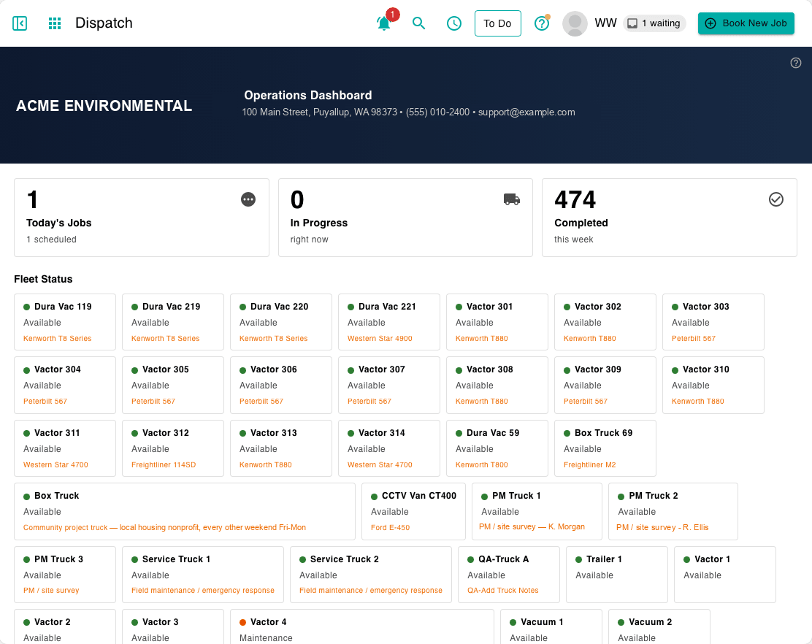
Task: Click truck icon on In Progress card
Action: coord(512,199)
